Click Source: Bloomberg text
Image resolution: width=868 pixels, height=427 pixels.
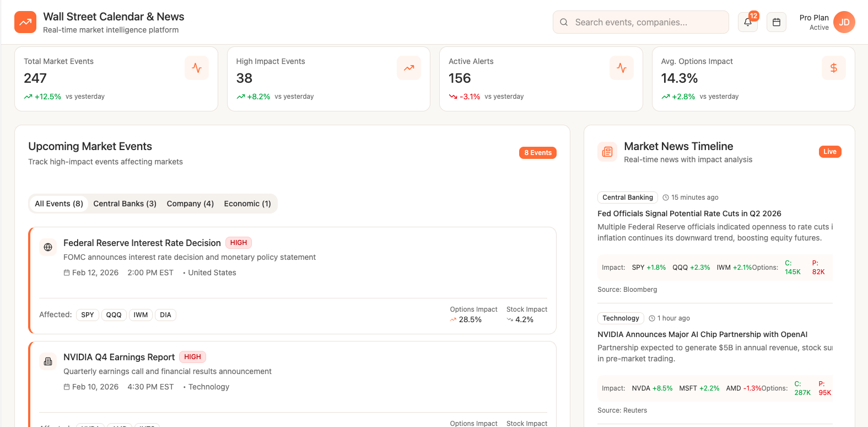coord(627,290)
